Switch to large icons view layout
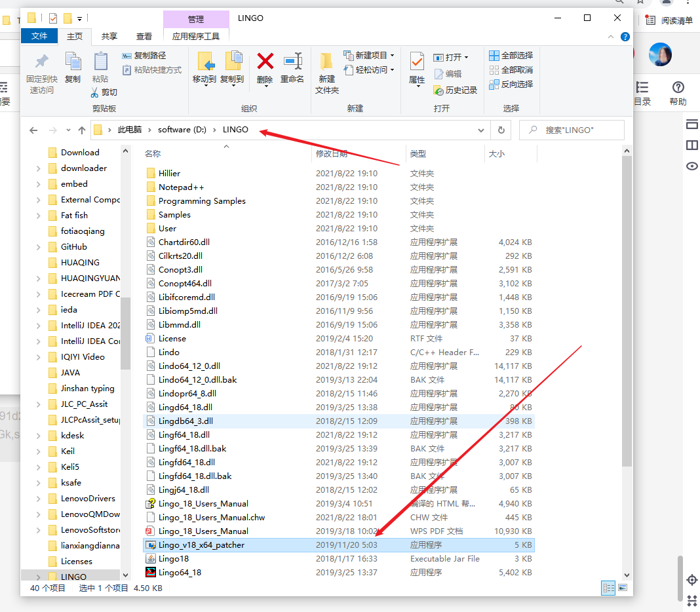 [623, 588]
